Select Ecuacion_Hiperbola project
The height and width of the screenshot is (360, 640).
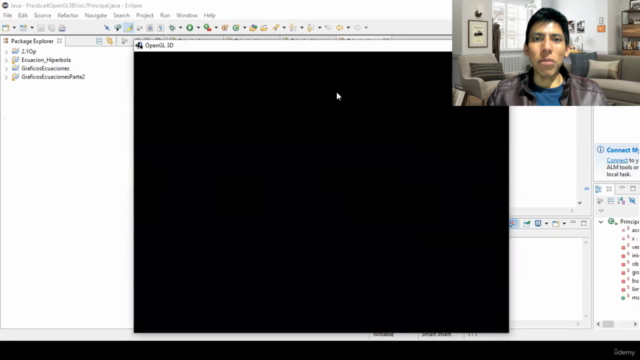click(x=46, y=60)
